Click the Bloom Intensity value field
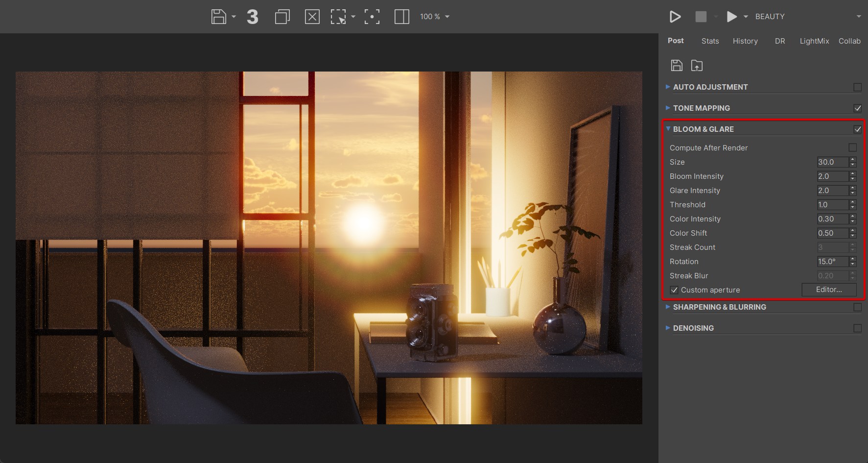Screen dimensions: 868x463 [x=832, y=176]
